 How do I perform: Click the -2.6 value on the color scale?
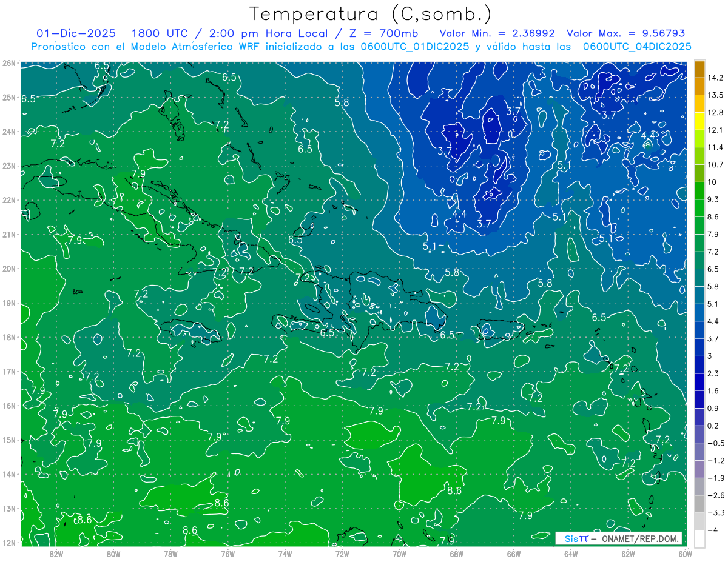(x=715, y=495)
